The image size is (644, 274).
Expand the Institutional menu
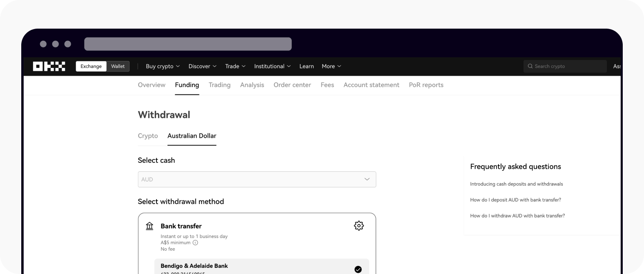pyautogui.click(x=272, y=66)
